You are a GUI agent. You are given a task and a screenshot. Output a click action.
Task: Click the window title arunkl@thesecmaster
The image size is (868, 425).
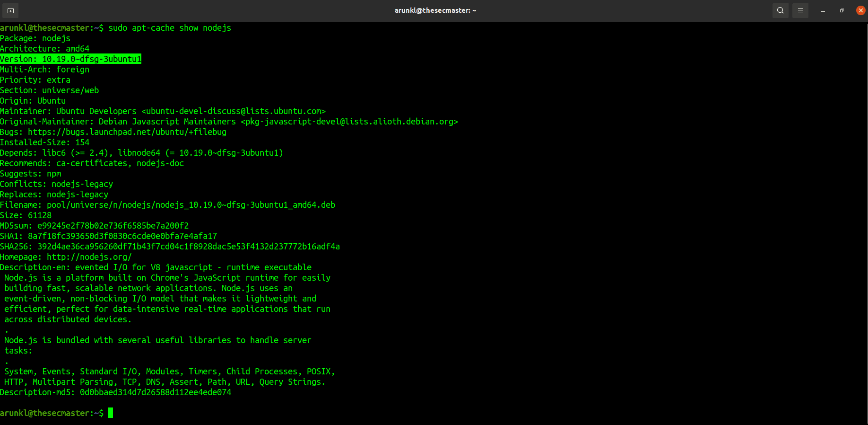coord(435,10)
